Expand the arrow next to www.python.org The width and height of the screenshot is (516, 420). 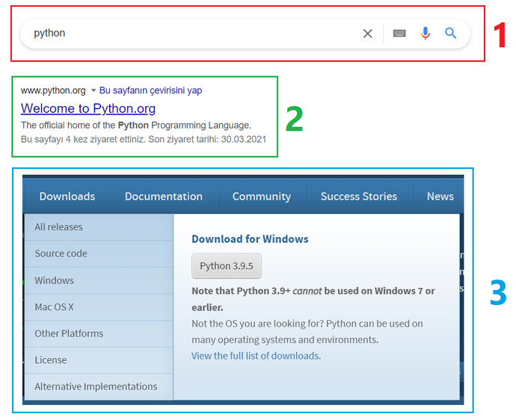[x=93, y=90]
